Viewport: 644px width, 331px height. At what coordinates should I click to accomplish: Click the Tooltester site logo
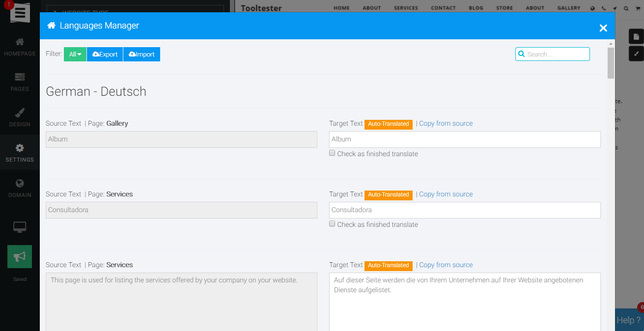click(261, 8)
